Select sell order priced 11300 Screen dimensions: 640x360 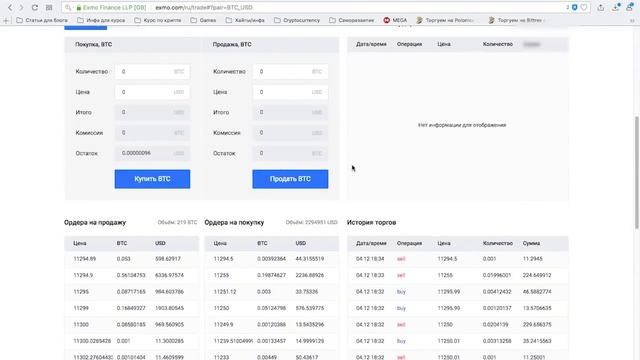(x=131, y=324)
